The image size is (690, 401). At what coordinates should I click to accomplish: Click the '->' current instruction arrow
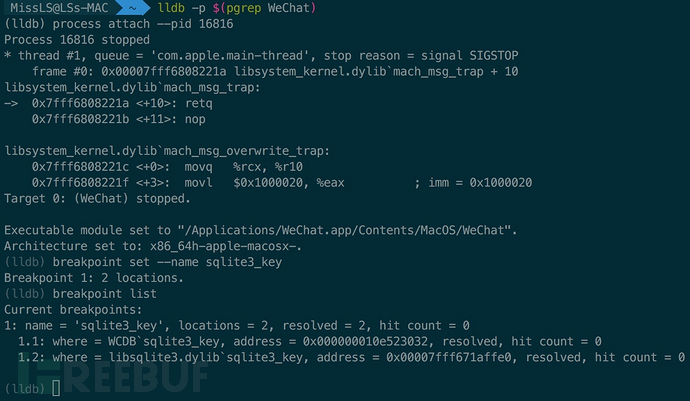11,103
